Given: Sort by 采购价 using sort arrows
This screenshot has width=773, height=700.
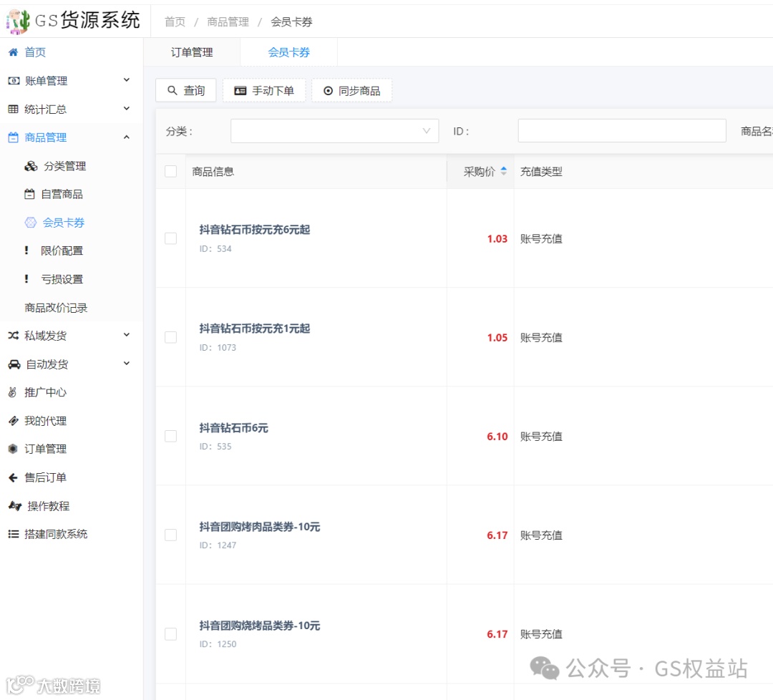Looking at the screenshot, I should click(503, 171).
